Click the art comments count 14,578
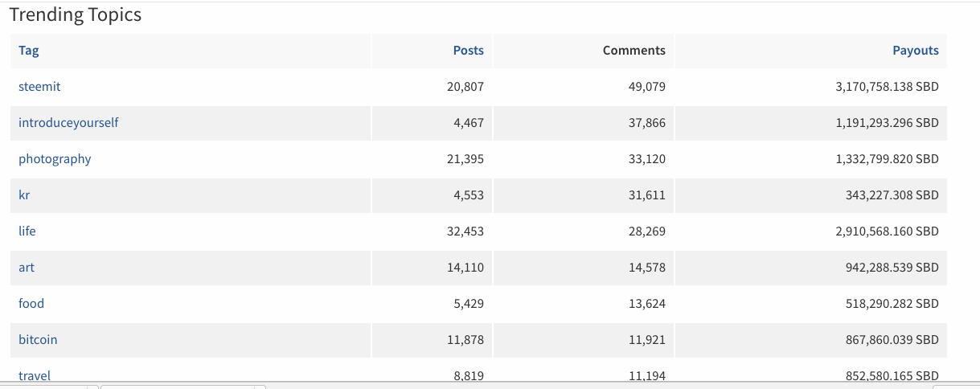Viewport: 980px width, 389px height. (646, 268)
